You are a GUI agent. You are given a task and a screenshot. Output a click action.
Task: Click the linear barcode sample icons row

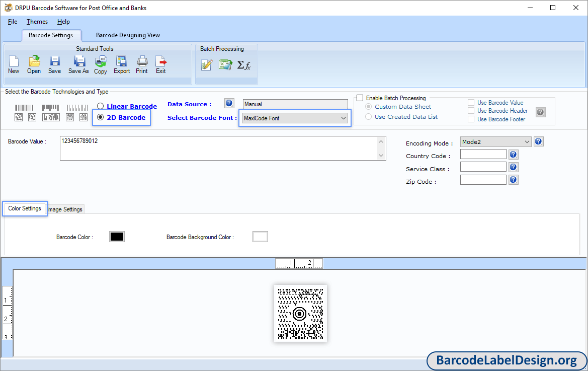(x=51, y=108)
